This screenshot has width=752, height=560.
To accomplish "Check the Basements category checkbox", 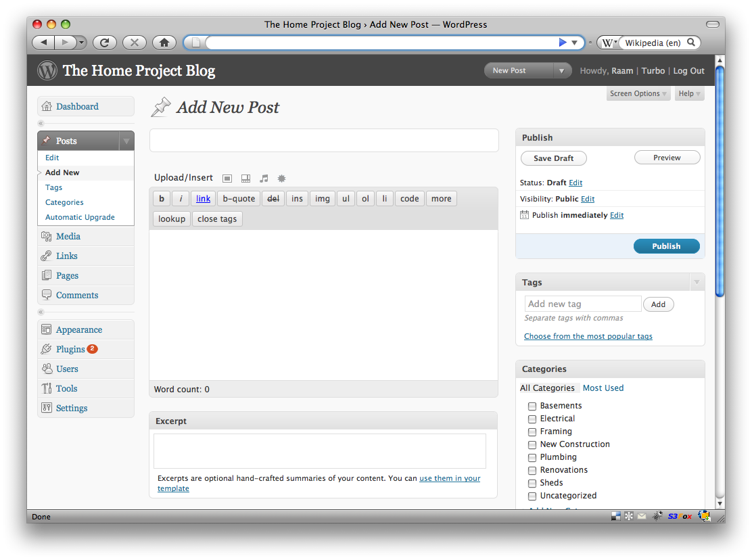I will point(532,406).
